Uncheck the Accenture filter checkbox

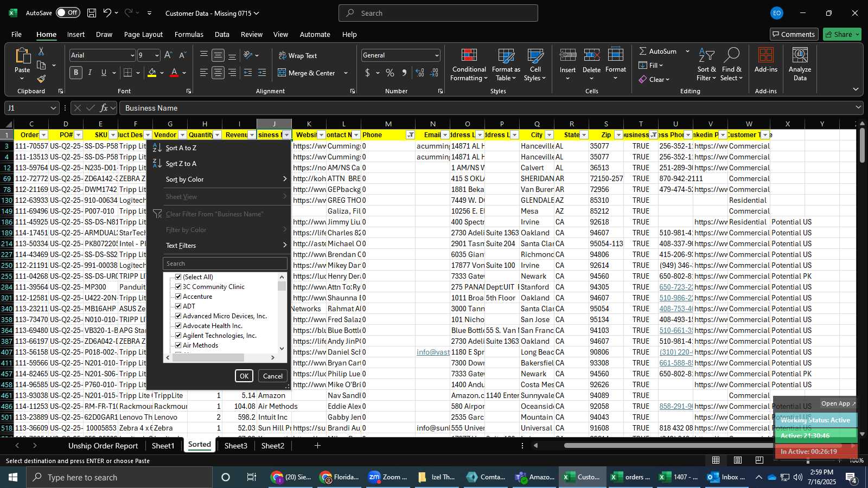[178, 297]
